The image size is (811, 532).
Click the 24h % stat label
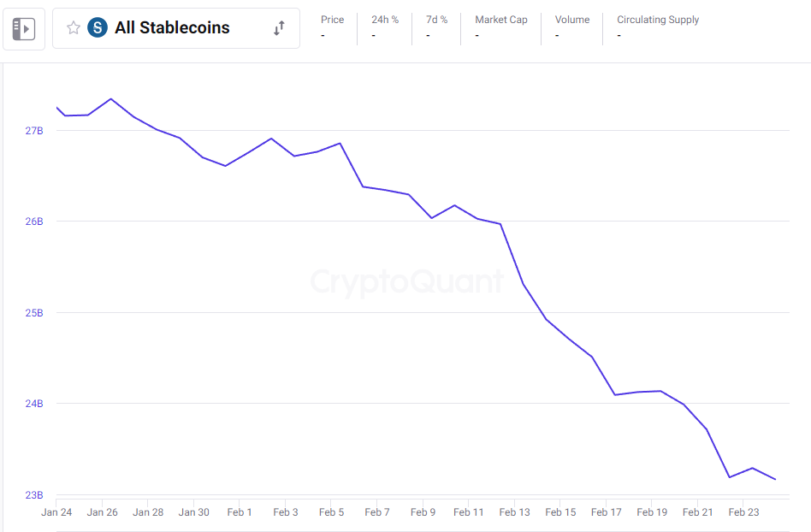pyautogui.click(x=385, y=20)
